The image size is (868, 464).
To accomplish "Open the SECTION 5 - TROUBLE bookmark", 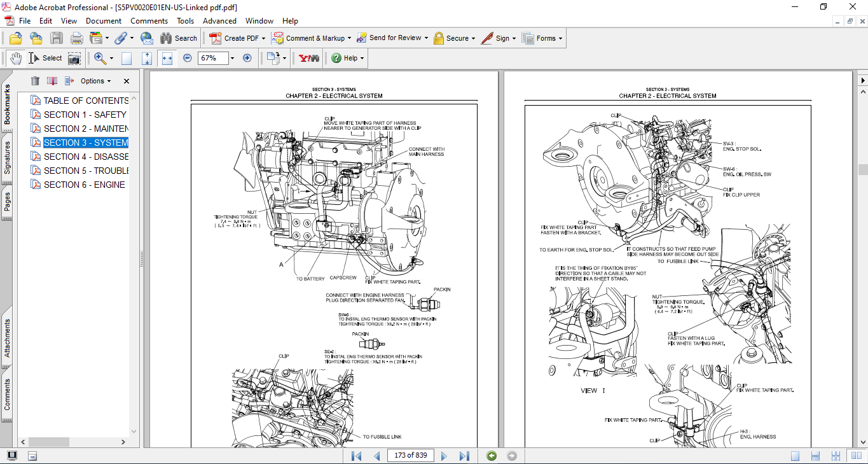I will [86, 171].
